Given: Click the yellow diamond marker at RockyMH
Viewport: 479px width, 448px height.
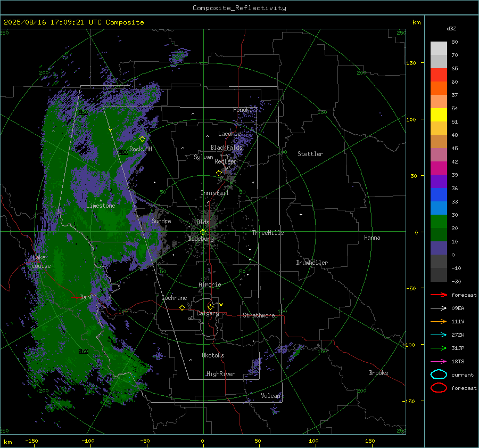Looking at the screenshot, I should tap(142, 139).
